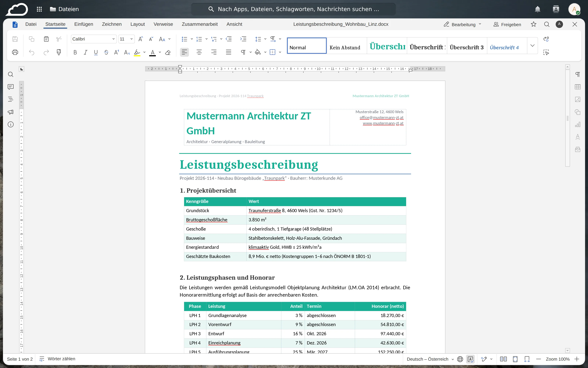Click the copy style paintbrush icon

[x=59, y=52]
